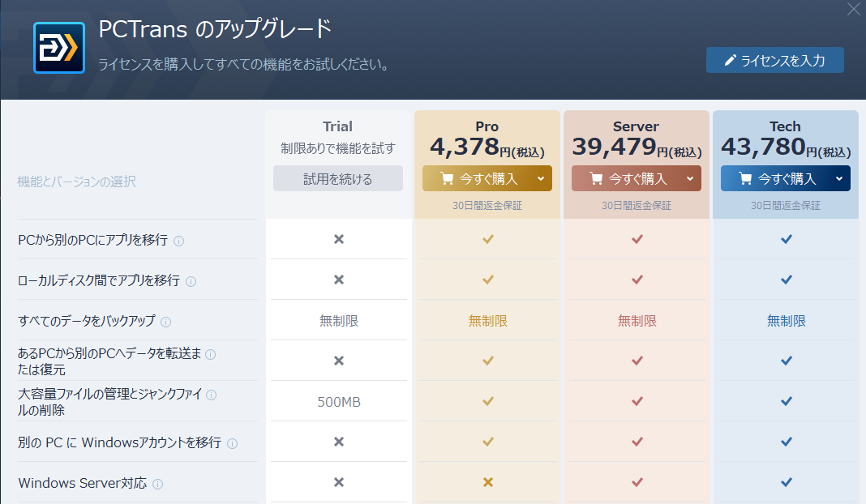This screenshot has height=504, width=866.
Task: Click Trial cross for local disk app migration
Action: point(339,280)
